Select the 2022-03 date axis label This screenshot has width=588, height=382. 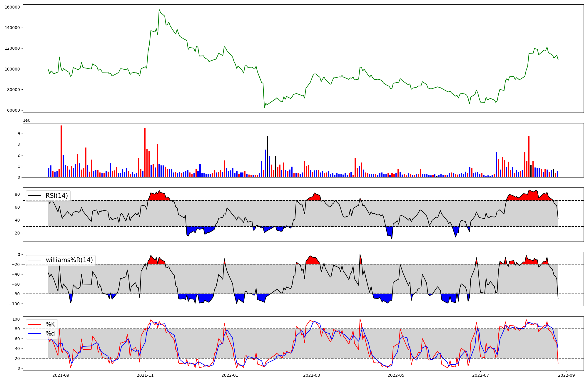[x=311, y=375]
